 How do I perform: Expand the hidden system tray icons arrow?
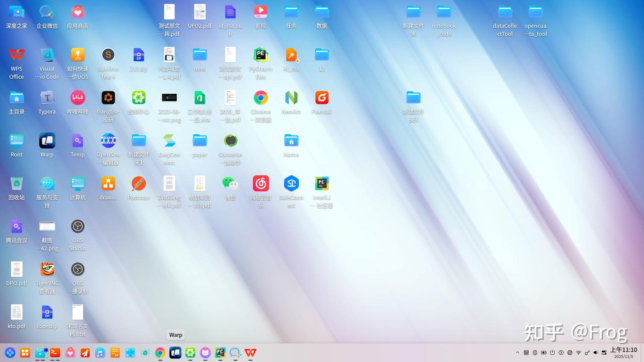click(517, 353)
